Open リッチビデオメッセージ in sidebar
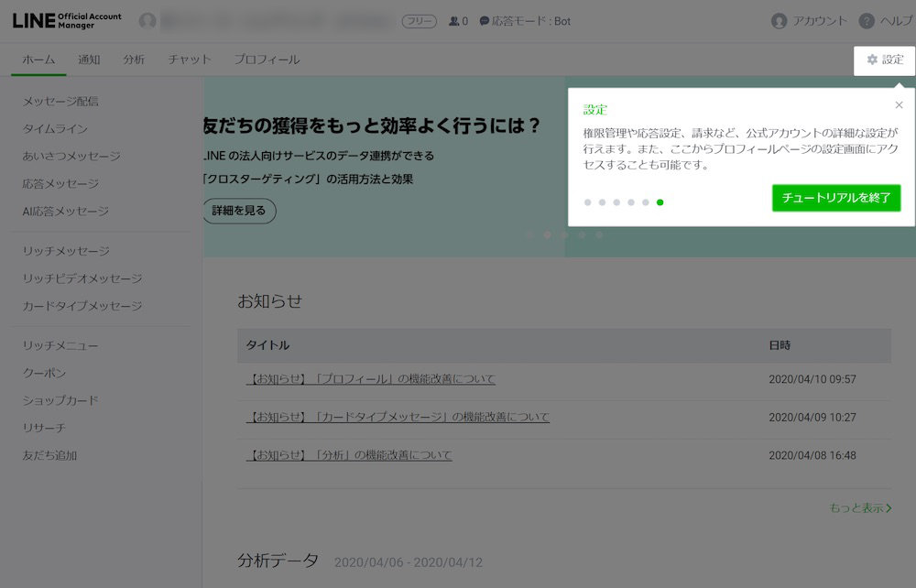The width and height of the screenshot is (916, 588). tap(82, 278)
